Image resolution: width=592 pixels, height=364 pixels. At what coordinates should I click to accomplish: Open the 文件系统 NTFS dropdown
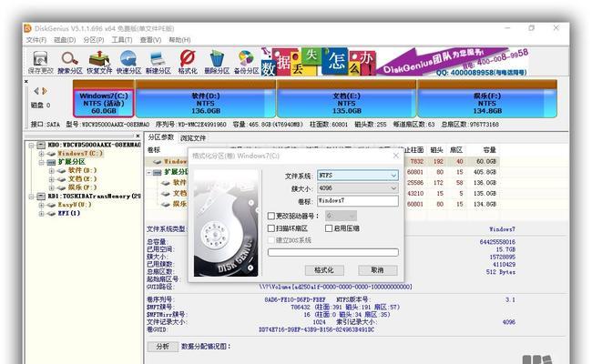pyautogui.click(x=358, y=176)
